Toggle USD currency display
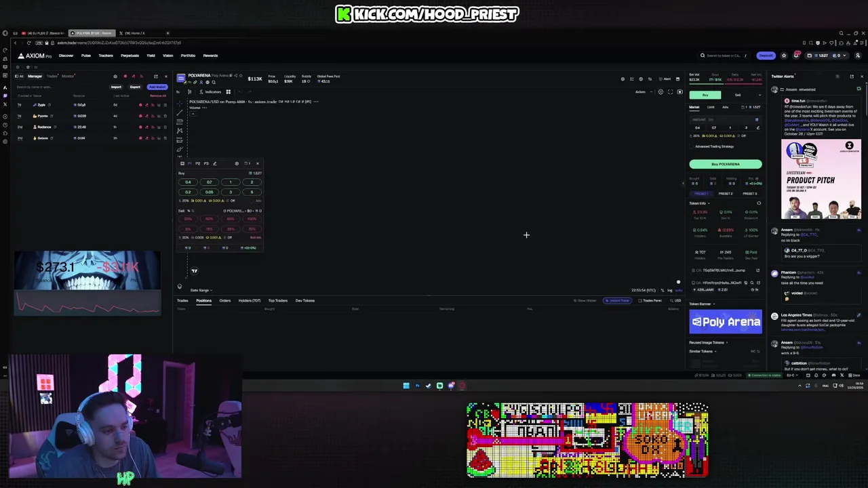868x488 pixels. [x=675, y=300]
